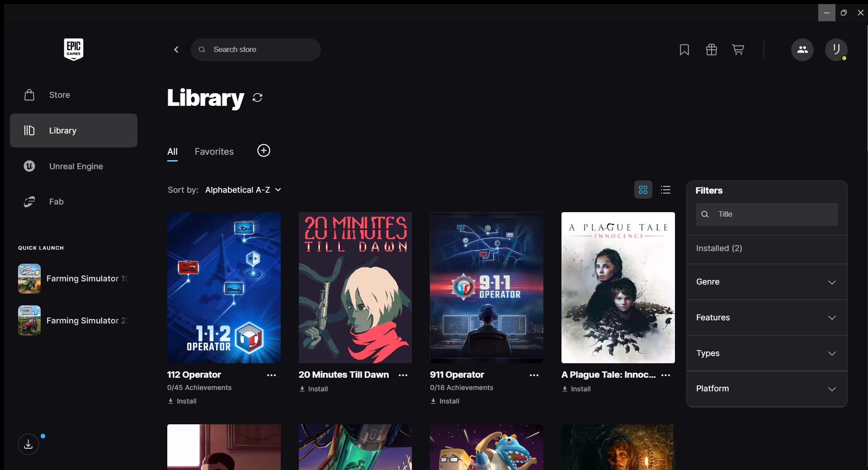Install 911 Operator
Screen dimensions: 868x470
(445, 401)
